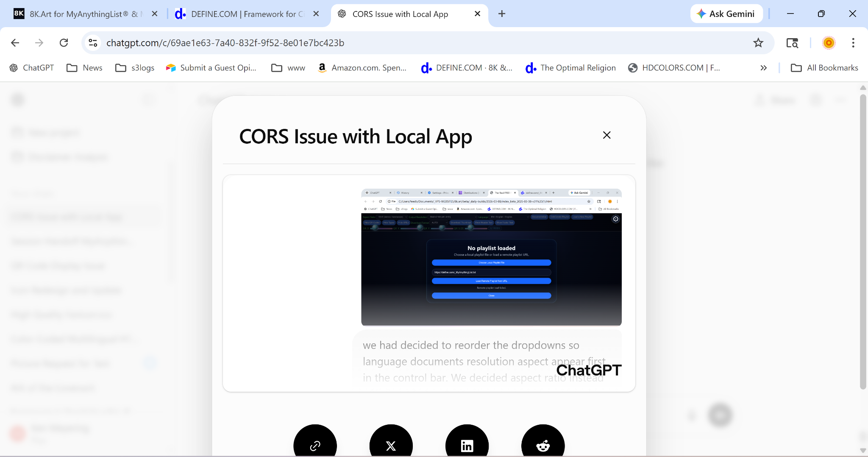The width and height of the screenshot is (868, 457).
Task: Open the DEFINE.COM · 8K bookmark
Action: point(467,68)
